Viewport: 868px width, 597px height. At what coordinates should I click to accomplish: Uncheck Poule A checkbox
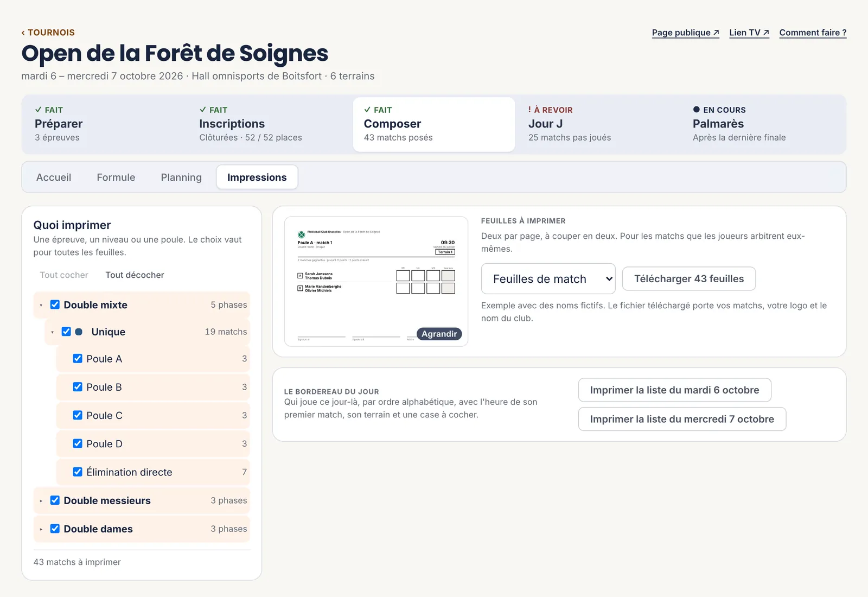(78, 359)
